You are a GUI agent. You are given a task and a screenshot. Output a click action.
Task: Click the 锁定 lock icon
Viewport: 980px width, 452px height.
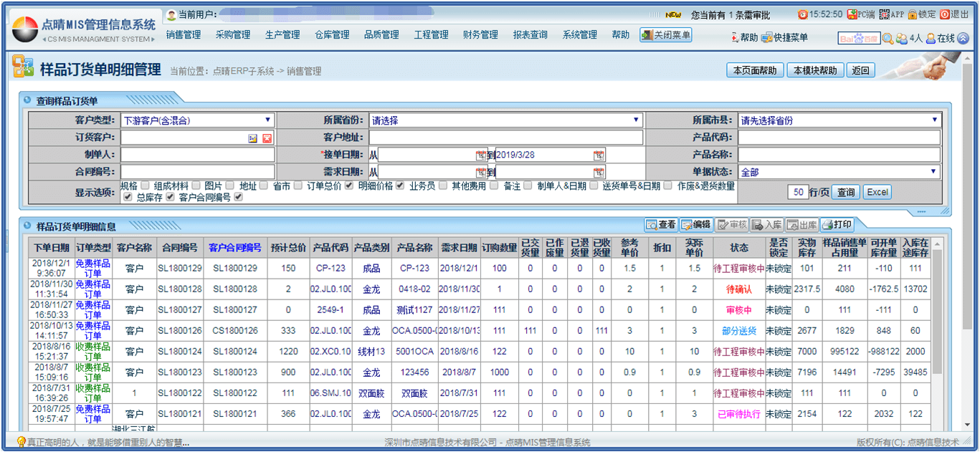point(913,14)
